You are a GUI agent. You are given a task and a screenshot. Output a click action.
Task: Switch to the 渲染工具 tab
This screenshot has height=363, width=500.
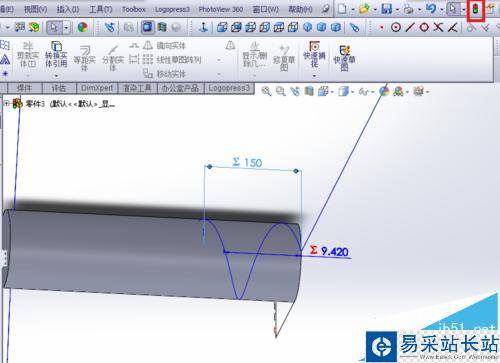point(137,88)
